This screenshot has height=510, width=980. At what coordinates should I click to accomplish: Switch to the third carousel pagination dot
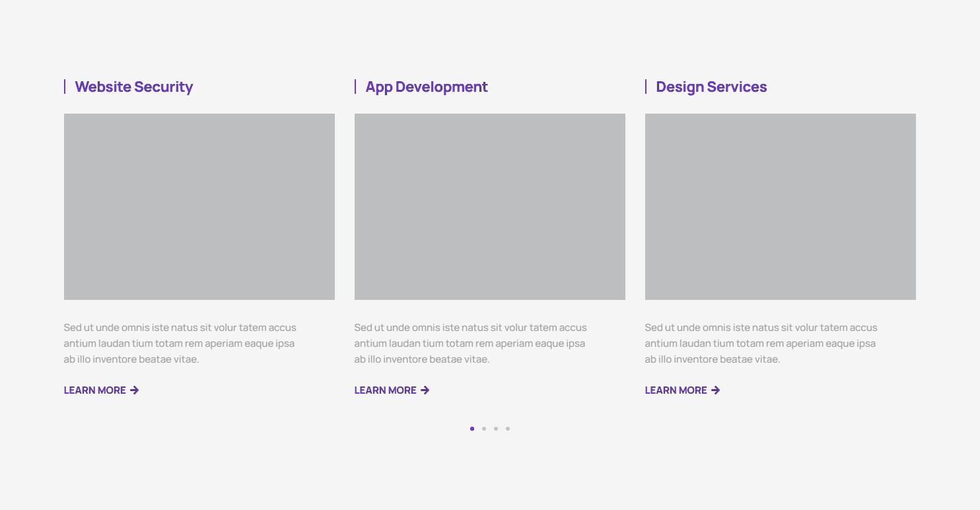[496, 429]
